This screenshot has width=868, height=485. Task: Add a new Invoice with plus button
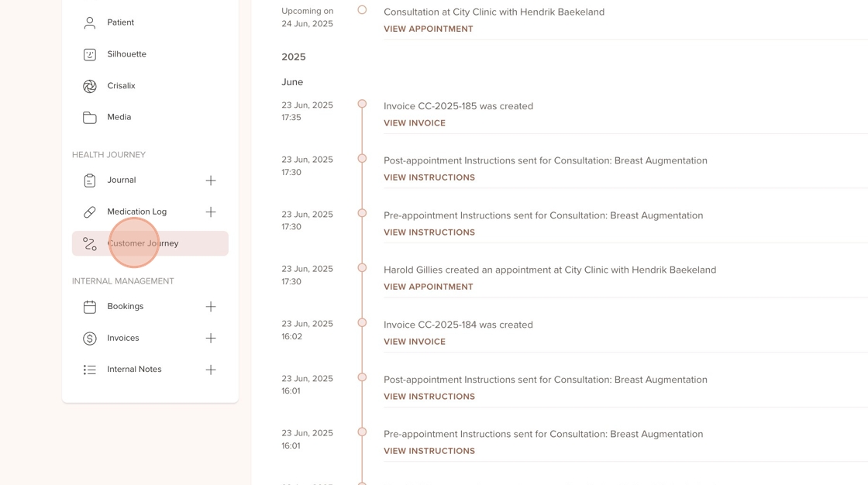click(211, 339)
